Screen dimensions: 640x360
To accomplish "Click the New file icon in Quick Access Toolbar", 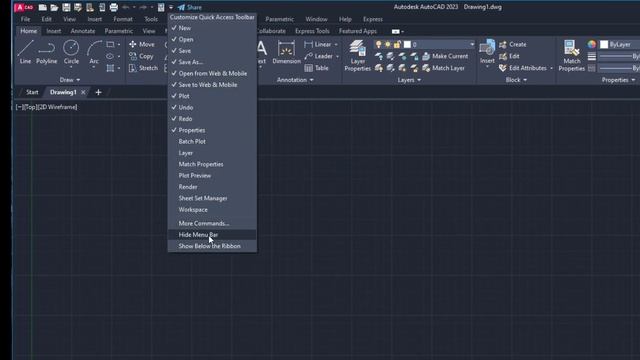I will tap(42, 7).
